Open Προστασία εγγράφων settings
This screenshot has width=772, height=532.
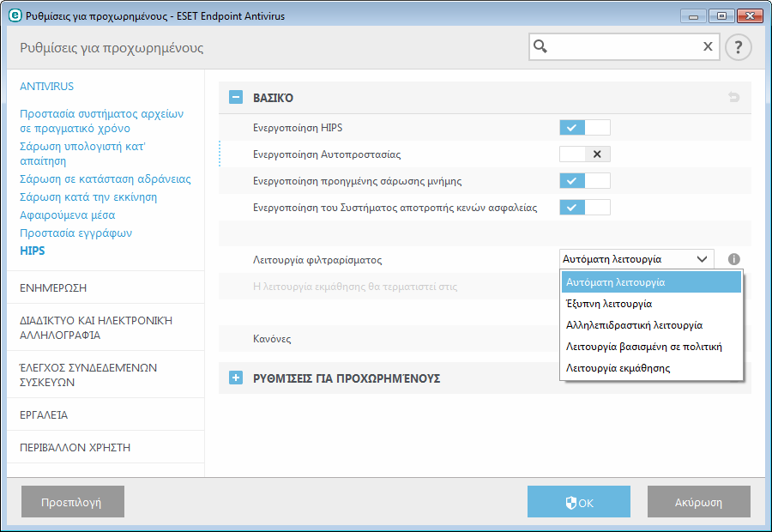75,233
